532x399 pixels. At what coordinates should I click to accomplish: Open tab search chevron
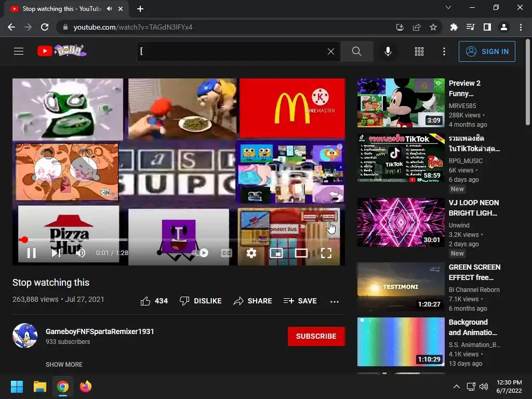pos(448,7)
